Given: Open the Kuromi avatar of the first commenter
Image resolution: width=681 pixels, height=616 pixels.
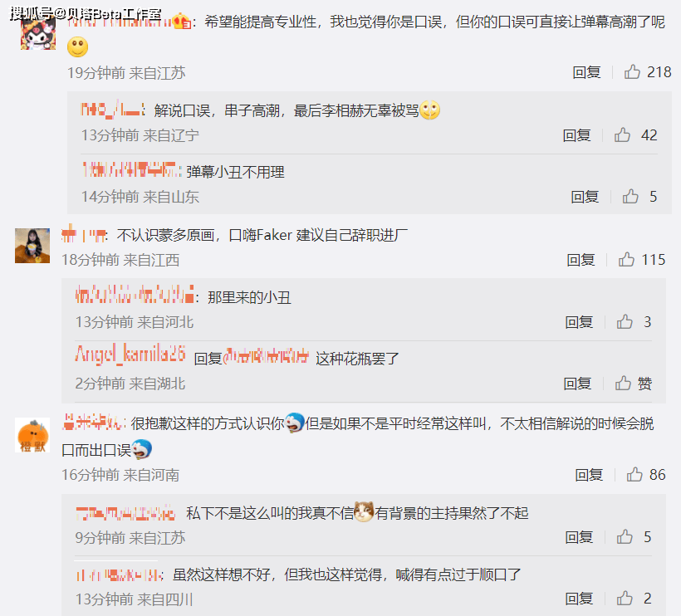Looking at the screenshot, I should click(x=37, y=32).
